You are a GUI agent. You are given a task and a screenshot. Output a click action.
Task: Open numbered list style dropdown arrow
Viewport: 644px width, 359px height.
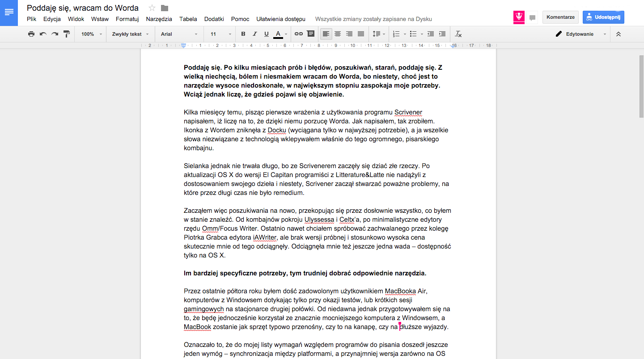[405, 34]
